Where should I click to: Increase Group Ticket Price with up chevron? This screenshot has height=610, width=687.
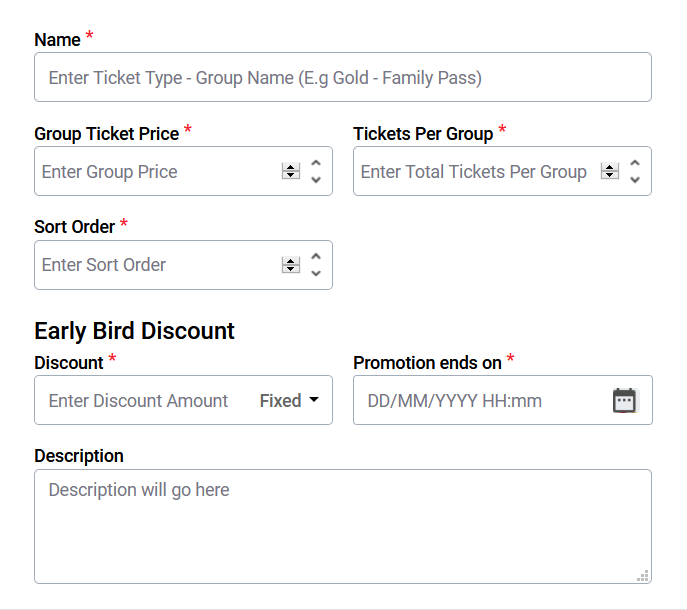coord(316,163)
